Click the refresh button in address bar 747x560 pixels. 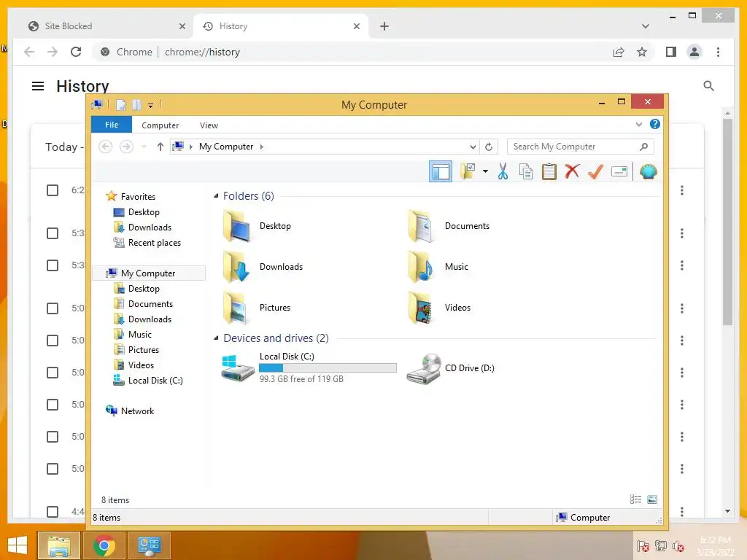489,147
